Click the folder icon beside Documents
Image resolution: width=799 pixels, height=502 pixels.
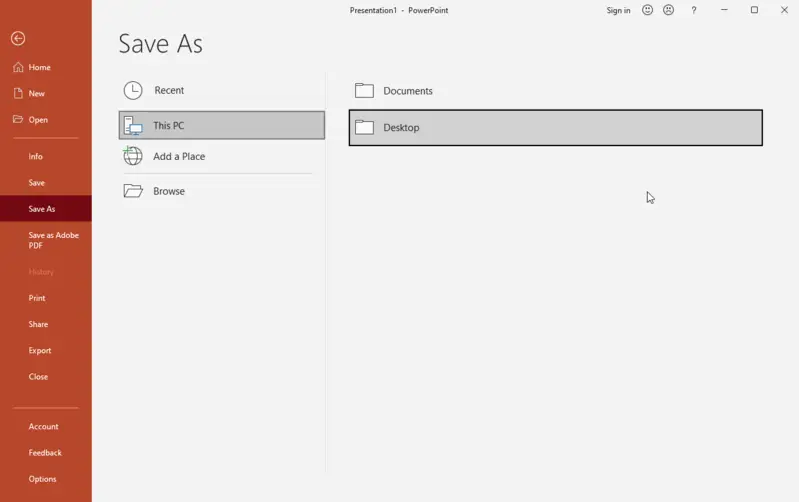(x=364, y=90)
